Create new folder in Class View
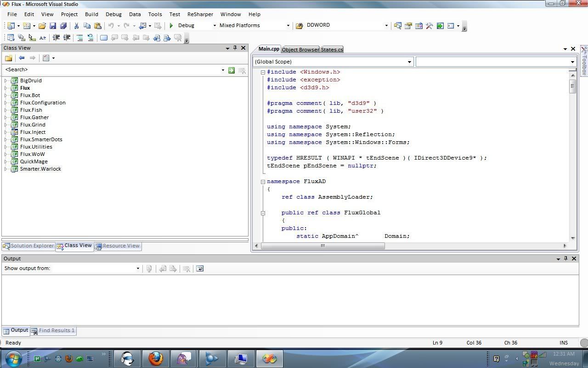 [8, 58]
